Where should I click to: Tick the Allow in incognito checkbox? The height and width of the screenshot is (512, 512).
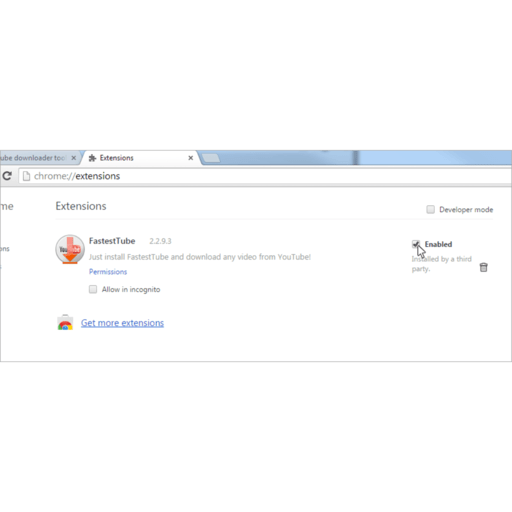(x=93, y=289)
